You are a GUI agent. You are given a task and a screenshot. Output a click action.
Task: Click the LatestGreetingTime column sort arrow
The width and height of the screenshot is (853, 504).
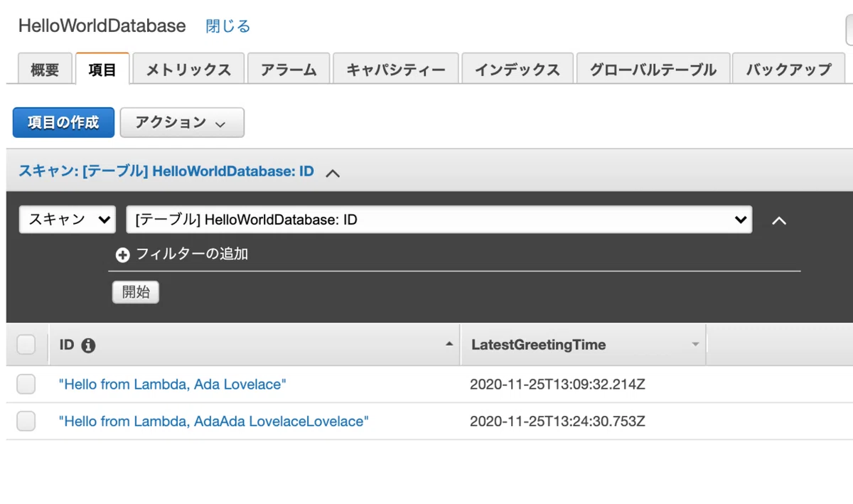695,345
